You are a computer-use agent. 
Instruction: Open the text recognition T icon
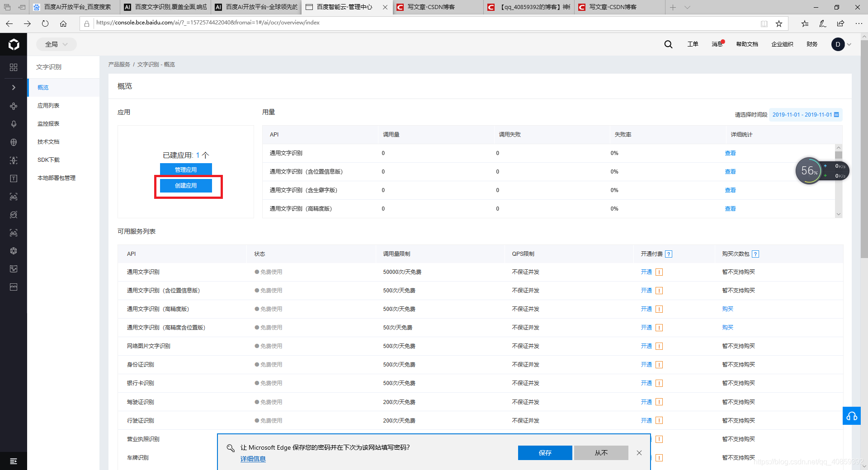(x=14, y=179)
